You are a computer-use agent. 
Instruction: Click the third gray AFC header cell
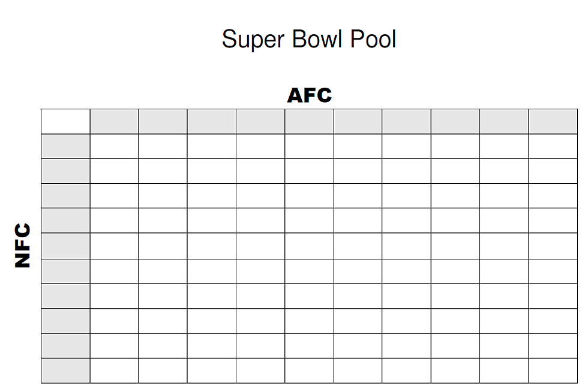point(212,121)
